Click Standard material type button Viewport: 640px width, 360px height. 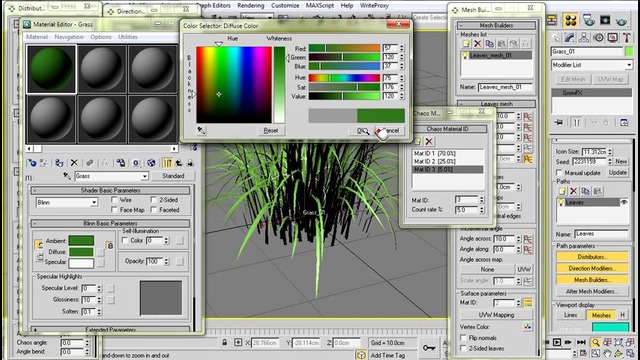173,176
